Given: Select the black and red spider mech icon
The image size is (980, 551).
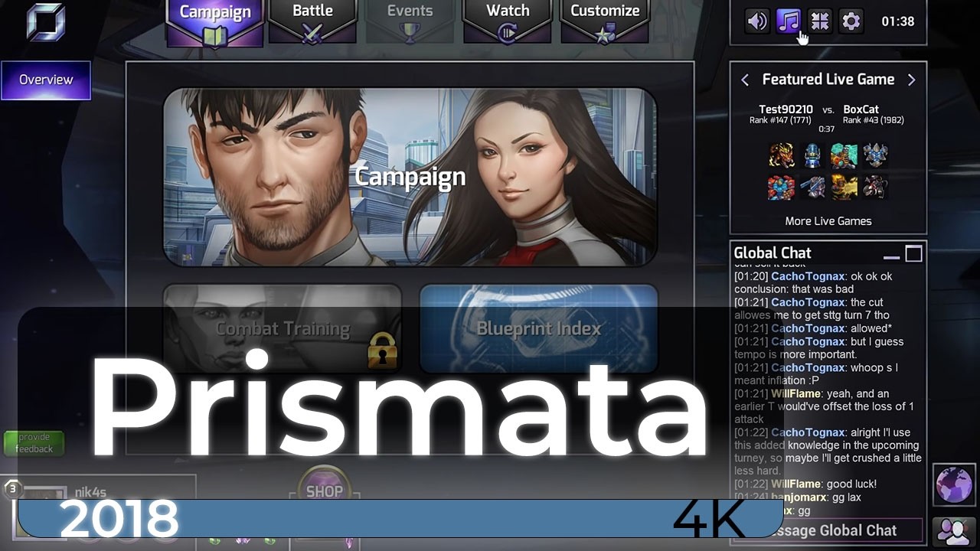Looking at the screenshot, I should [x=875, y=187].
